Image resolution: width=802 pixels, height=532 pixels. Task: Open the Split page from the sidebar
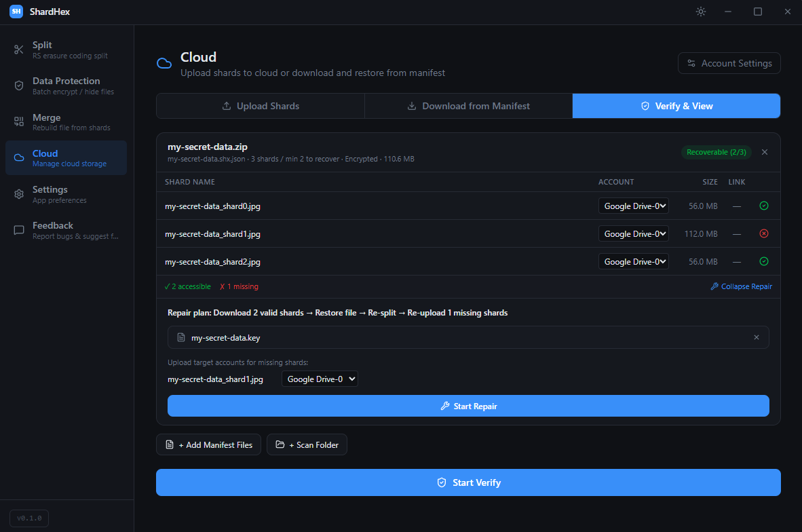click(x=66, y=50)
